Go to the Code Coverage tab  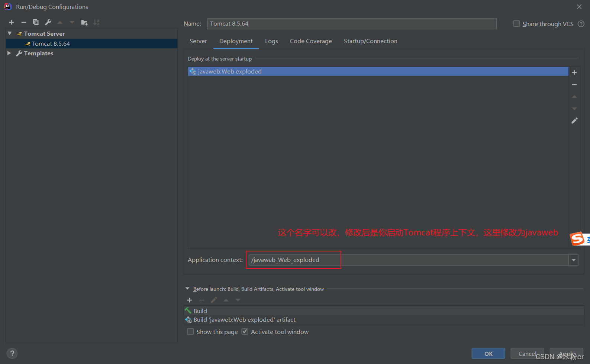(311, 41)
